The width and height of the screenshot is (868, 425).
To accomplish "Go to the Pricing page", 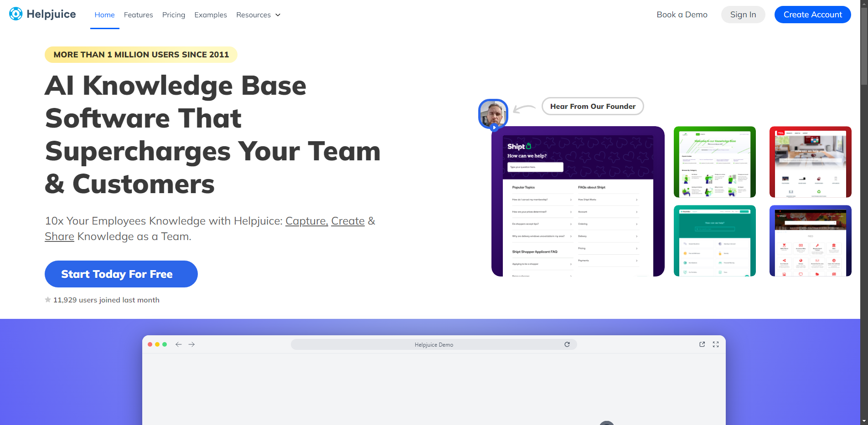I will click(x=174, y=15).
